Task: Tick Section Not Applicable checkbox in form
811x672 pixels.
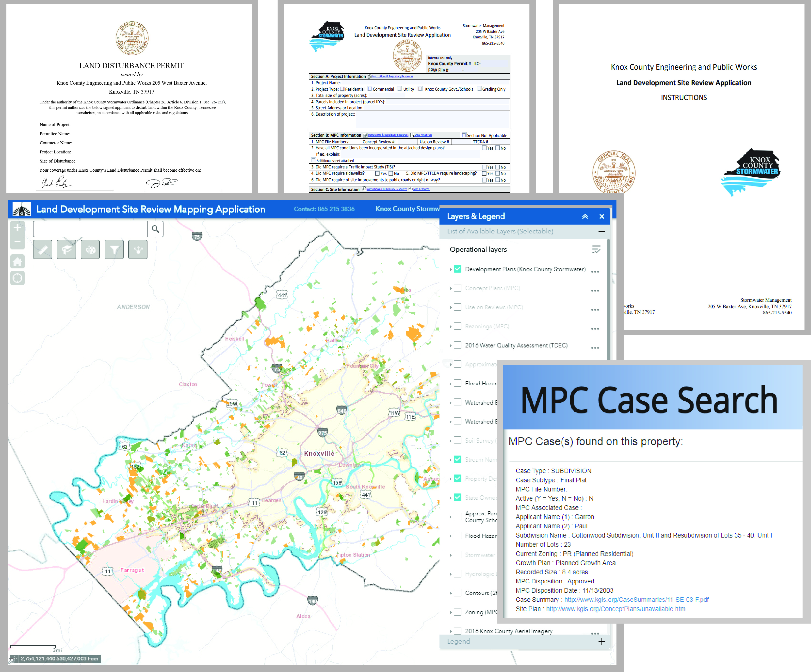Action: point(464,135)
